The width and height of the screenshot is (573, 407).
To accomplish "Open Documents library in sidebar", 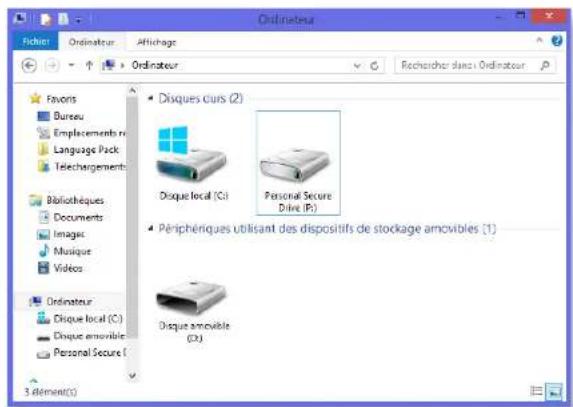I will [x=78, y=217].
